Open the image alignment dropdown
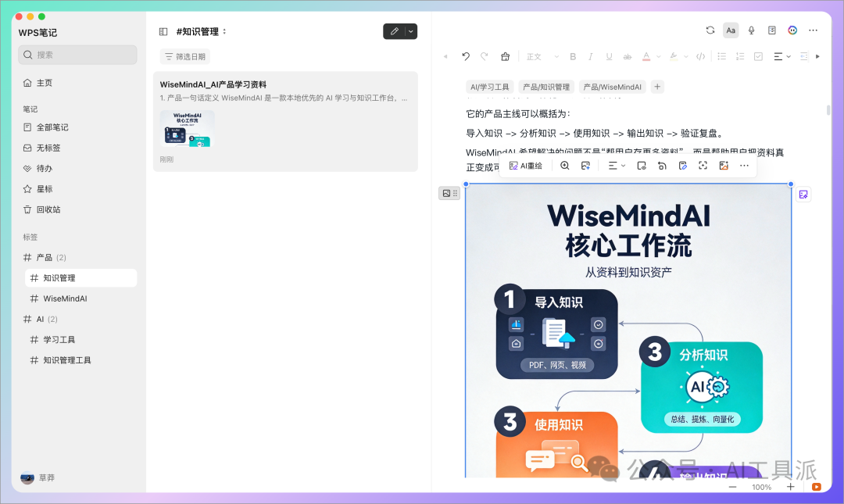Viewport: 844px width, 504px height. pyautogui.click(x=617, y=166)
